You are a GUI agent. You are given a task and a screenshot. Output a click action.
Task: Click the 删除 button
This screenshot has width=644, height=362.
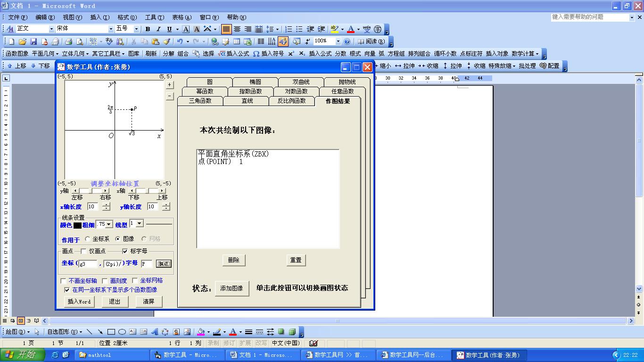pyautogui.click(x=234, y=260)
